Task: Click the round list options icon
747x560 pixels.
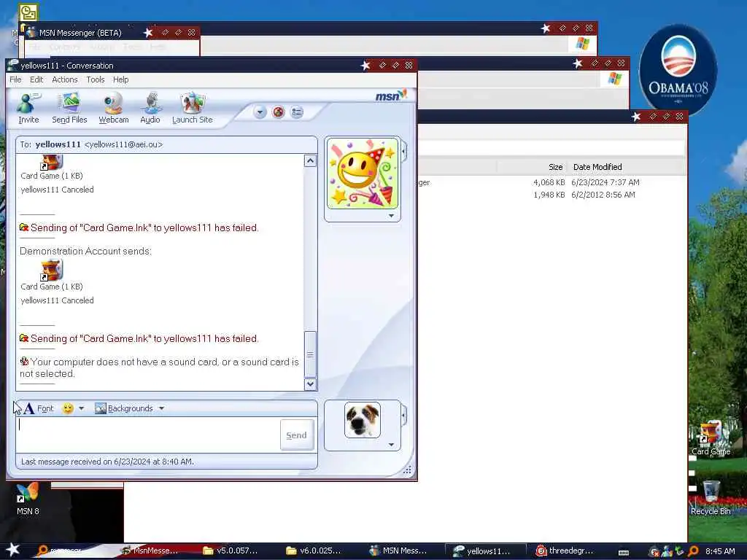Action: pos(297,112)
